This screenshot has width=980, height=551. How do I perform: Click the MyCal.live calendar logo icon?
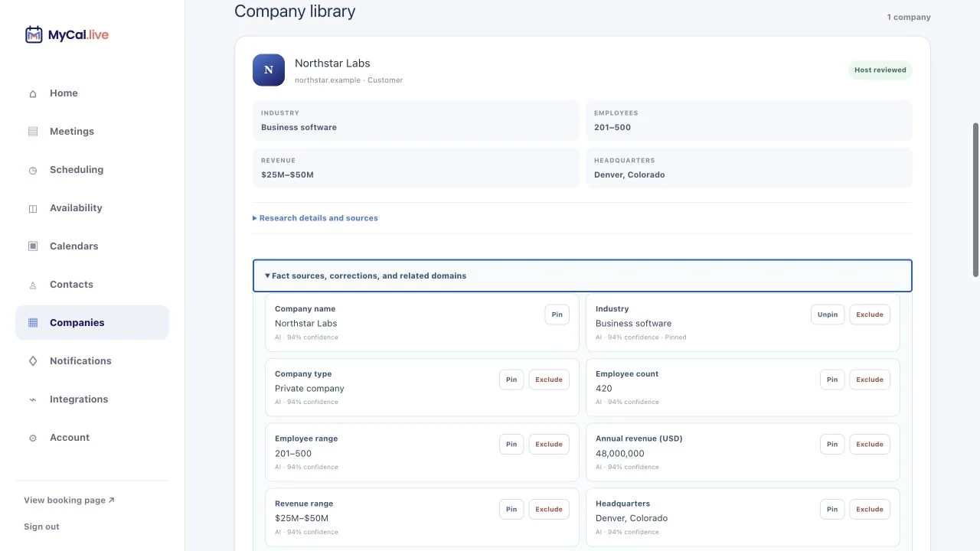(34, 34)
